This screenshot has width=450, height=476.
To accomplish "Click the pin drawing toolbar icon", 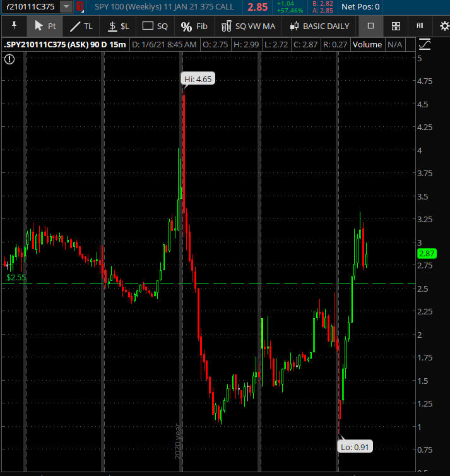I will point(14,26).
